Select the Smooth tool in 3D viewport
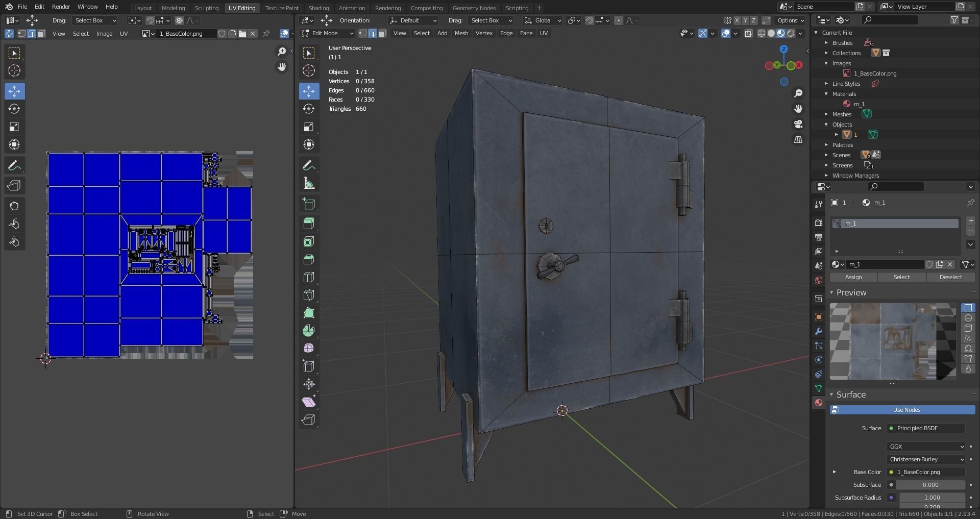Screen dimensions: 980x519 (x=309, y=348)
